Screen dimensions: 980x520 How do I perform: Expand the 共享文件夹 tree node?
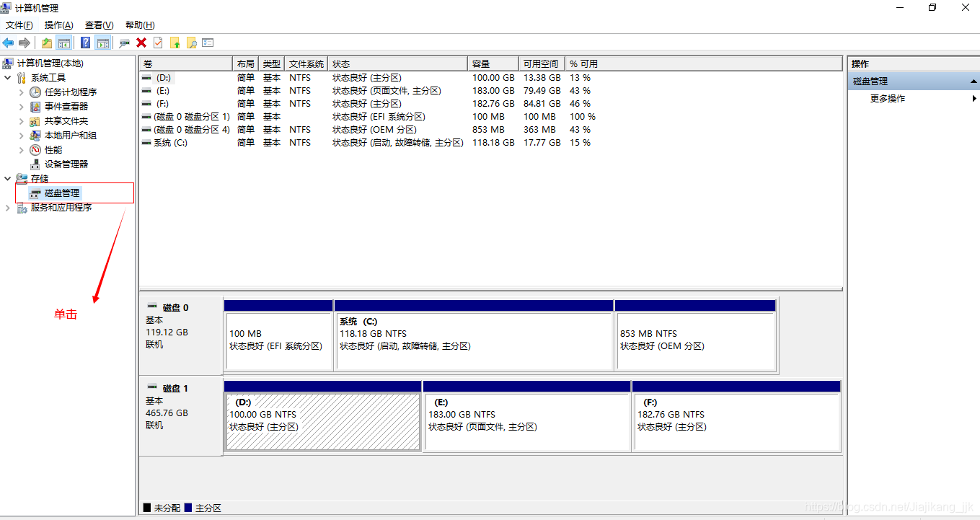click(x=22, y=121)
